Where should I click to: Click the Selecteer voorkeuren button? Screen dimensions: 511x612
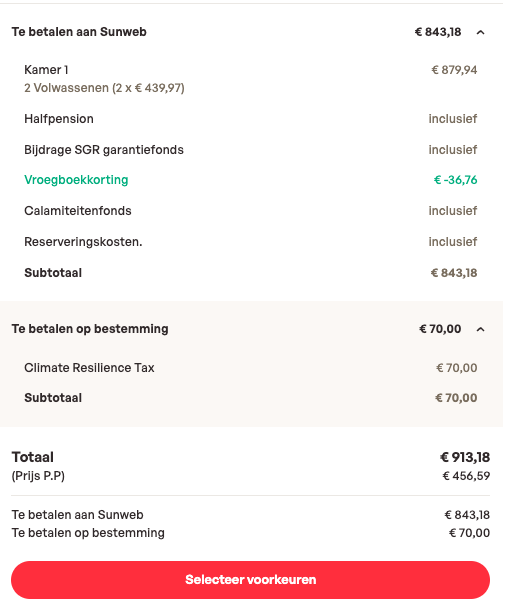250,580
